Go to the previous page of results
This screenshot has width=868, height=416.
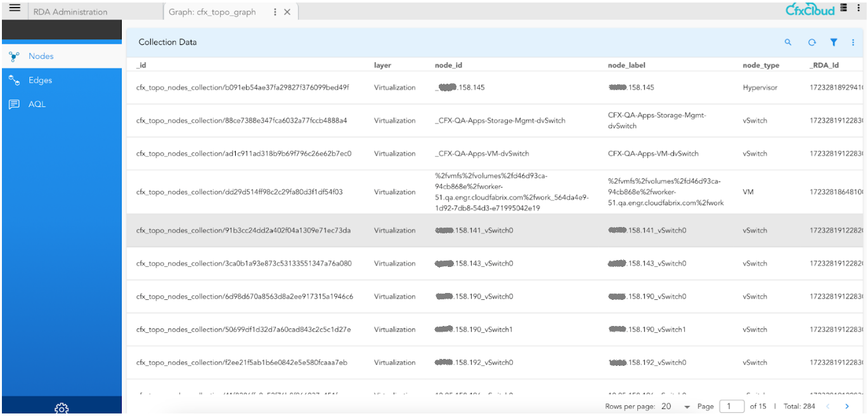click(x=828, y=406)
